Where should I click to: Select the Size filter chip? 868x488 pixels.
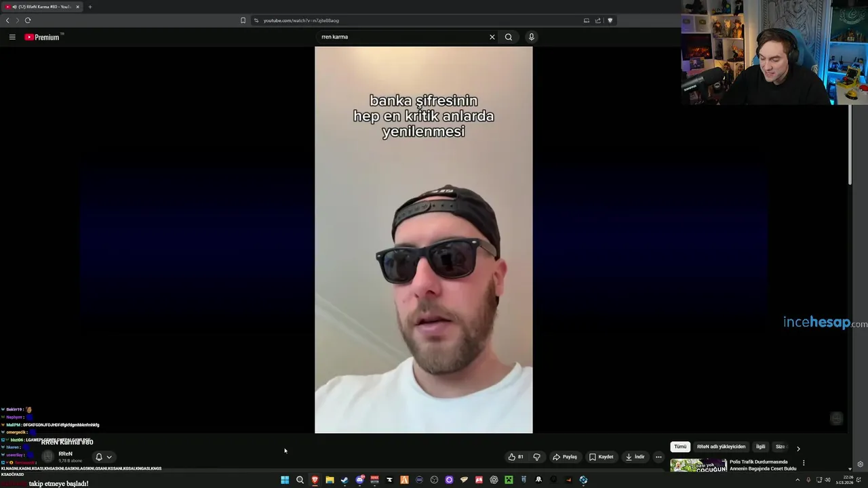781,447
